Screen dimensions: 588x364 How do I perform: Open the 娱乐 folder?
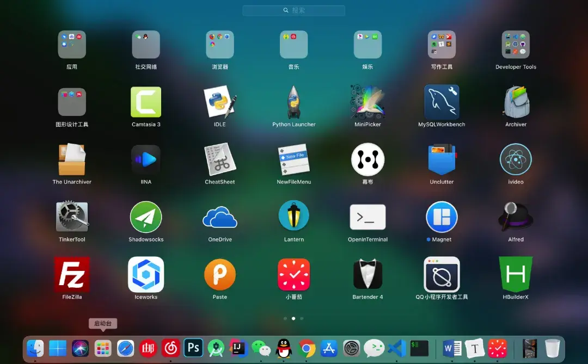(x=367, y=45)
